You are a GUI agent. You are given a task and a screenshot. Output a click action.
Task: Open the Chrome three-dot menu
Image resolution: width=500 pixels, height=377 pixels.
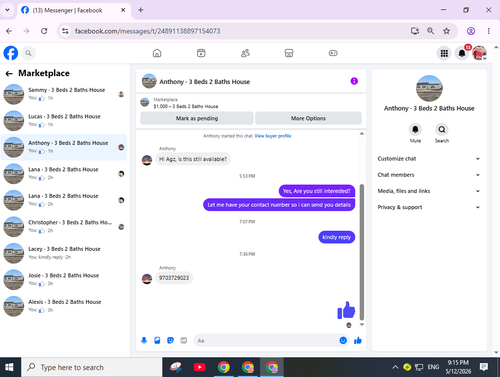click(x=489, y=31)
